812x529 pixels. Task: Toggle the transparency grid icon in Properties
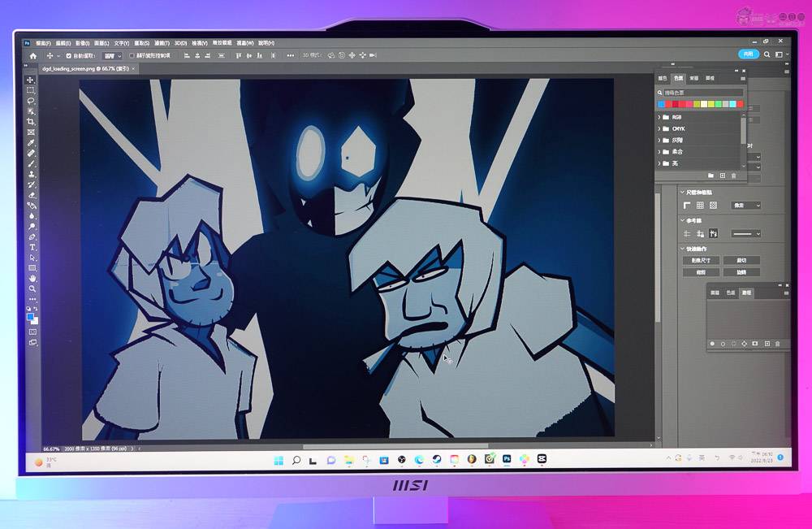713,206
